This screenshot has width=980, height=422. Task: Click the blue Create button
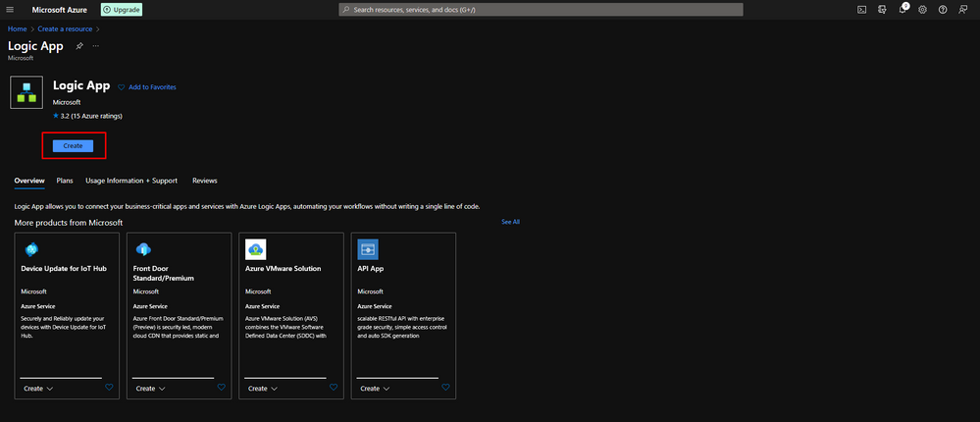[74, 145]
